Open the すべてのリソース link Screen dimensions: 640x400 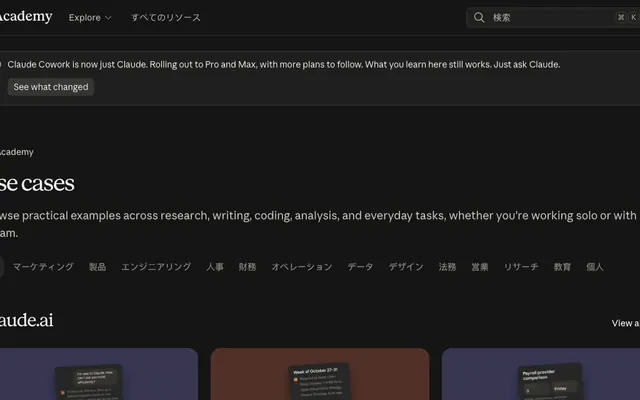coord(166,18)
